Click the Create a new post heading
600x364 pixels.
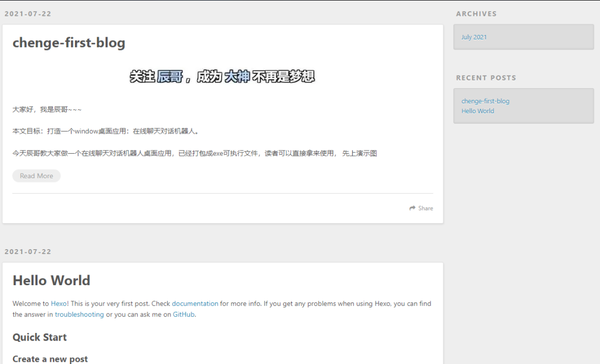tap(50, 359)
